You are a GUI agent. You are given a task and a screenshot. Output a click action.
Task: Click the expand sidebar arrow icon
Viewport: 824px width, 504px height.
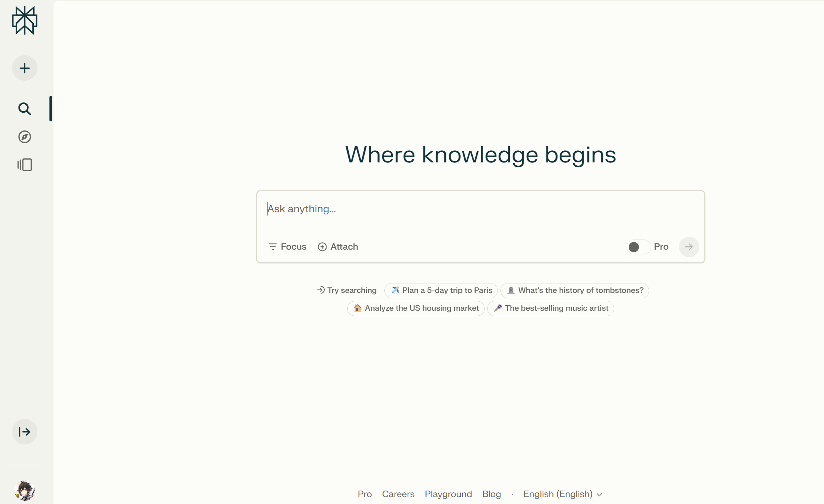pos(25,432)
